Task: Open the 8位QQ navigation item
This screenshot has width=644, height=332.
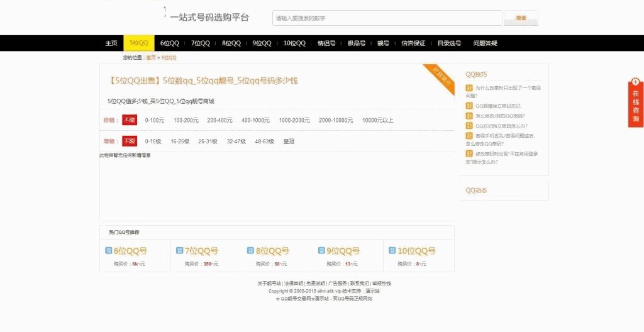Action: [231, 43]
